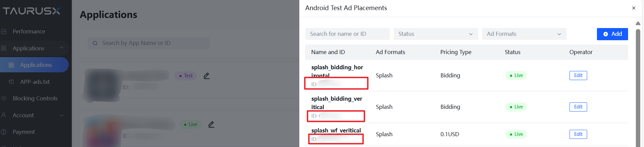Click the Blocking Controls shield icon
The width and height of the screenshot is (644, 147).
4,98
